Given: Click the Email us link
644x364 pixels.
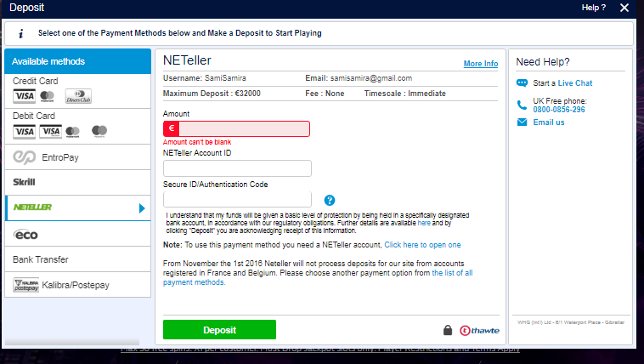Looking at the screenshot, I should 549,122.
